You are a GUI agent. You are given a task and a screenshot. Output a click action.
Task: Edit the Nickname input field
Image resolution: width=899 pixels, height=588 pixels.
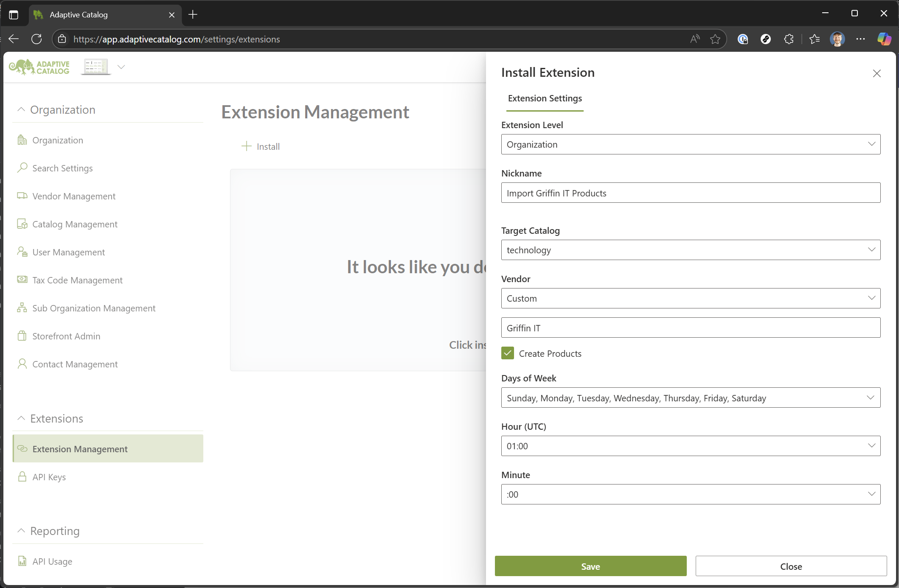(691, 193)
